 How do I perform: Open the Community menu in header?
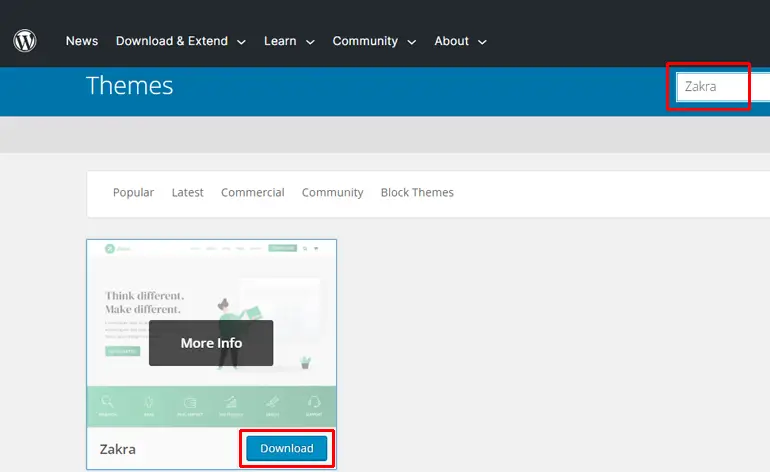365,41
